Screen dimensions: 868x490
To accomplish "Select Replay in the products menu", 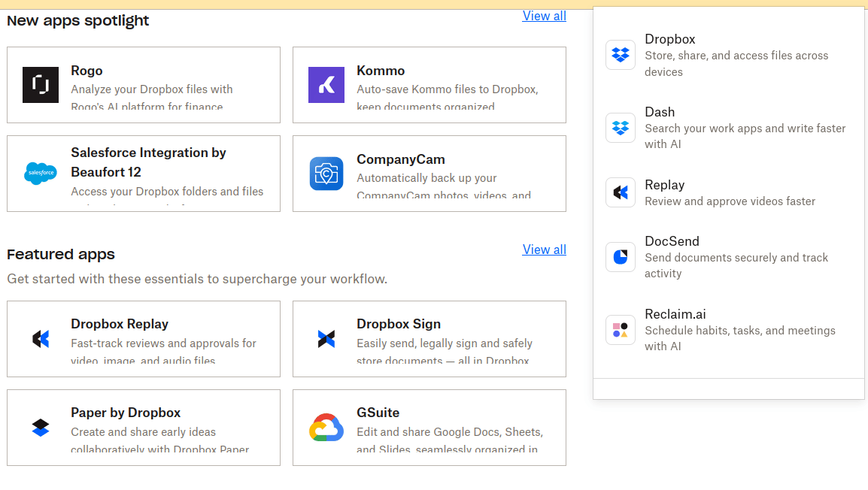I will [664, 186].
